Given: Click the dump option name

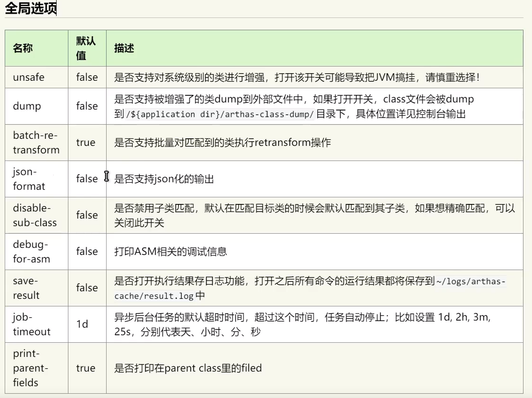Looking at the screenshot, I should click(x=27, y=106).
